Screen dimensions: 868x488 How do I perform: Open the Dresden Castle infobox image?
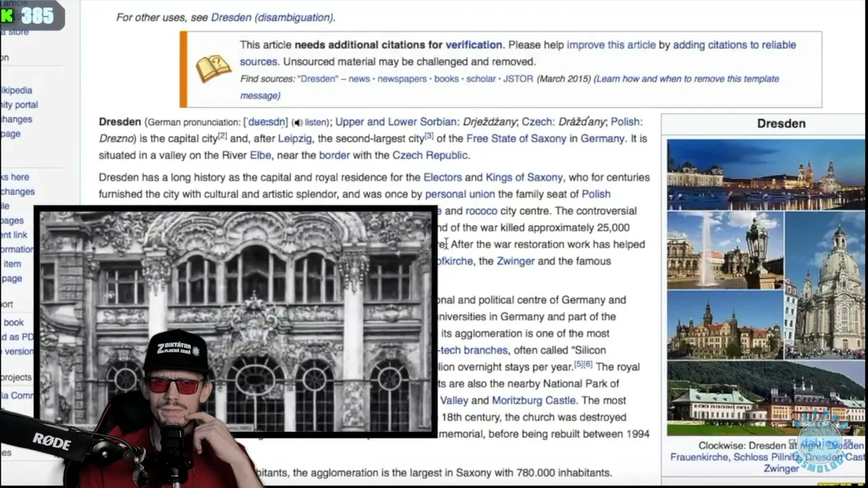726,325
